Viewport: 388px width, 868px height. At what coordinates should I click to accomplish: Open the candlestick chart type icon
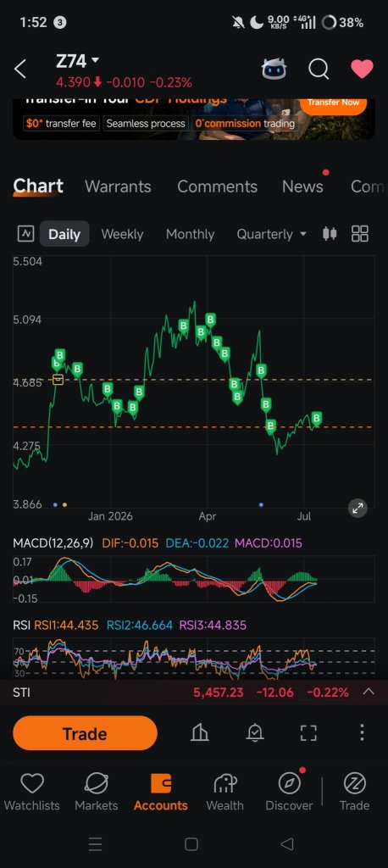click(x=330, y=234)
